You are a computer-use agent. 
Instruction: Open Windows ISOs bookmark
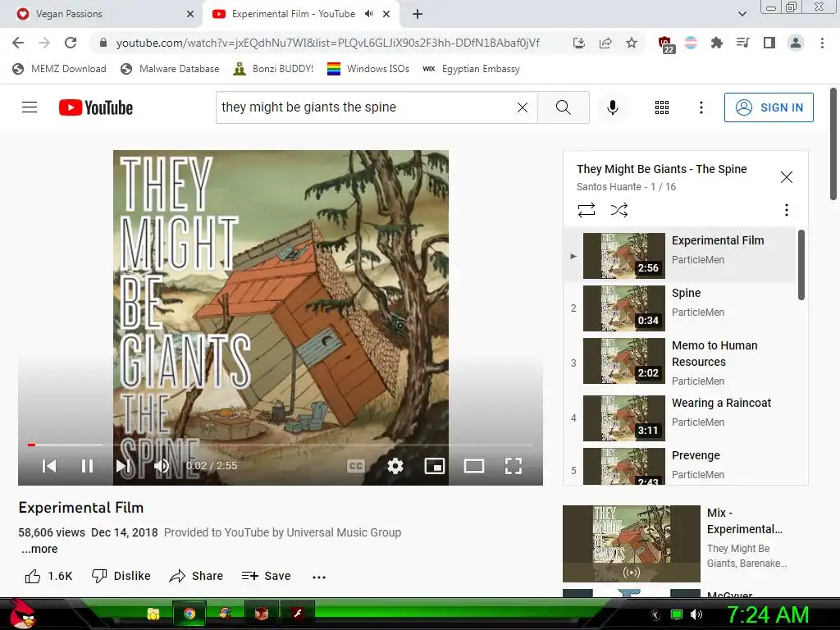pos(368,69)
